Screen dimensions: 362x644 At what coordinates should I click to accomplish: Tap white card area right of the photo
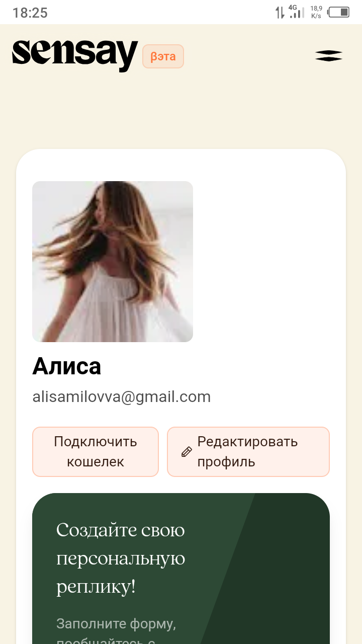click(x=261, y=262)
